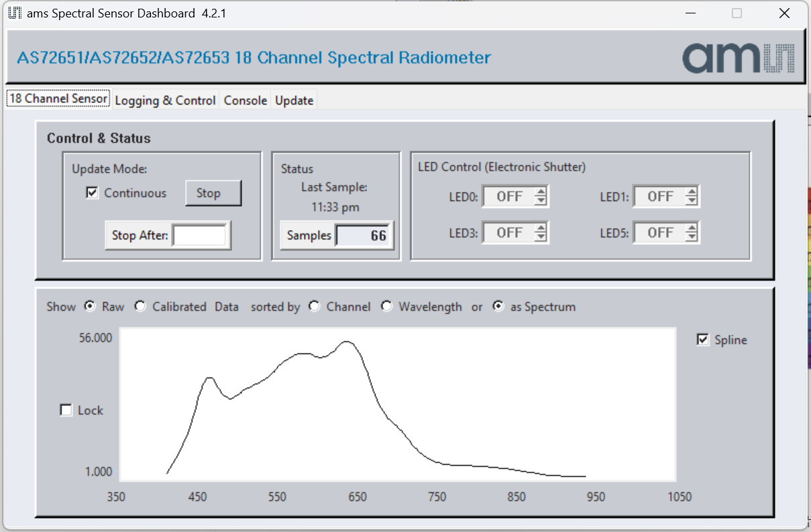This screenshot has height=532, width=811.
Task: Click the 56.000 y-axis maximum label
Action: pyautogui.click(x=95, y=337)
